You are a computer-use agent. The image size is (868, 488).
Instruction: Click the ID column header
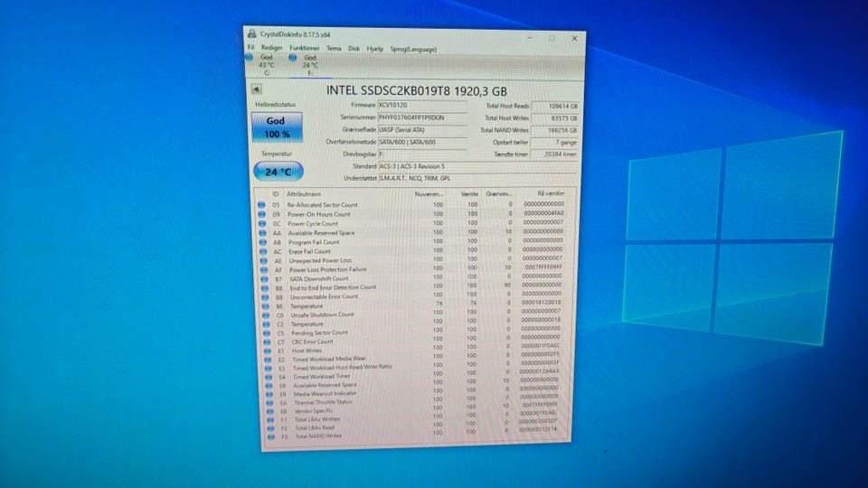[x=275, y=194]
